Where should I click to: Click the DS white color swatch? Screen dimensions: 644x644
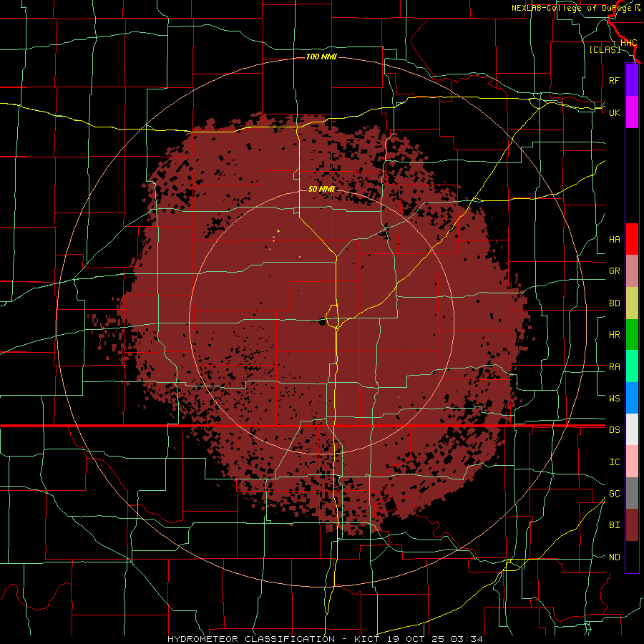(x=632, y=429)
